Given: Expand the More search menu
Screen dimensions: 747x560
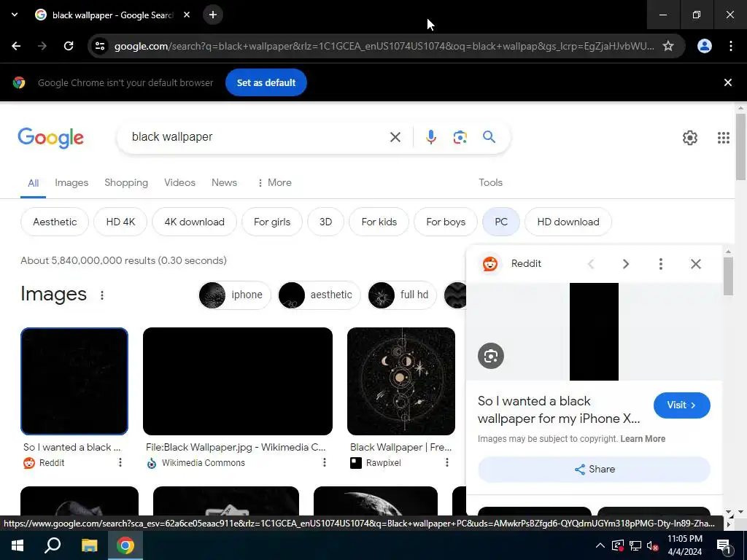Looking at the screenshot, I should [274, 182].
